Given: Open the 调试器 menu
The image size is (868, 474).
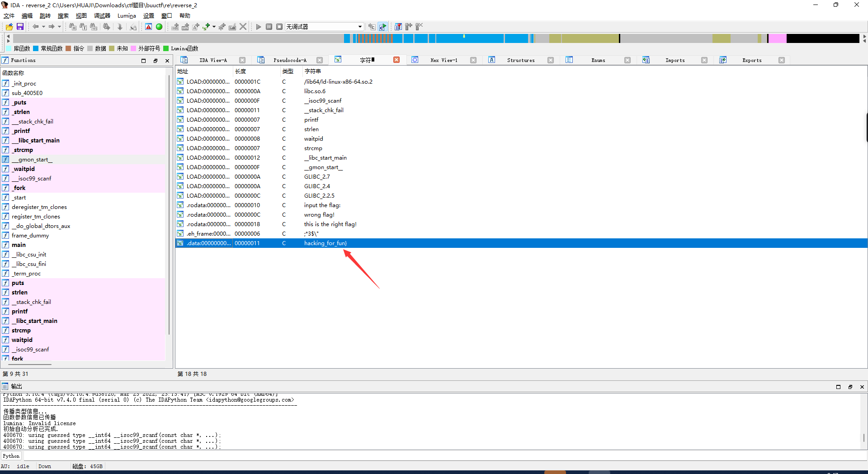Looking at the screenshot, I should 102,15.
